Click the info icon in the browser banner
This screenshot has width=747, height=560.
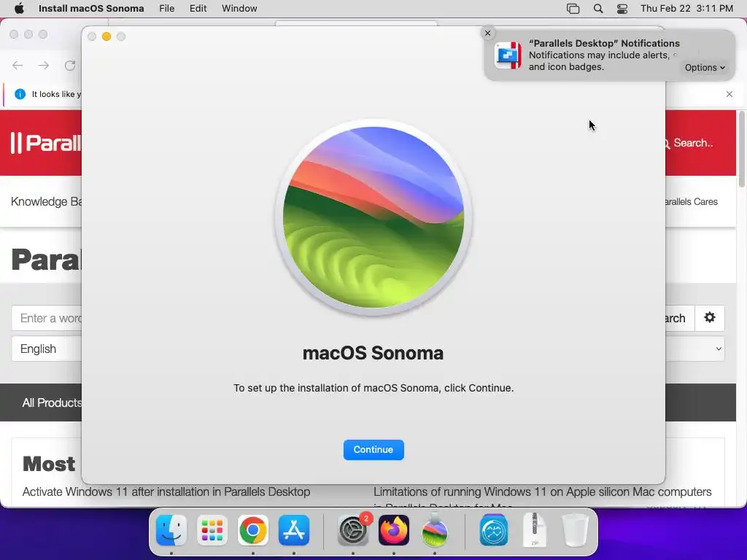point(20,94)
